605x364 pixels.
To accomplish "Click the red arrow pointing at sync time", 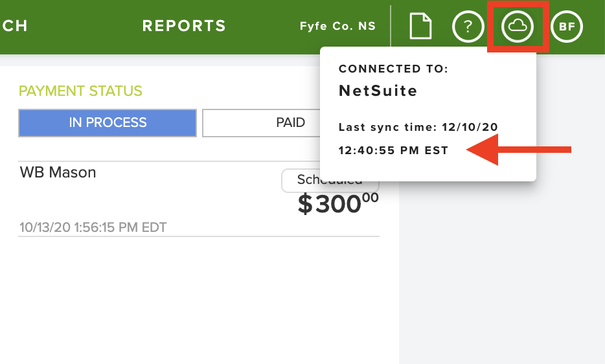I will 519,150.
